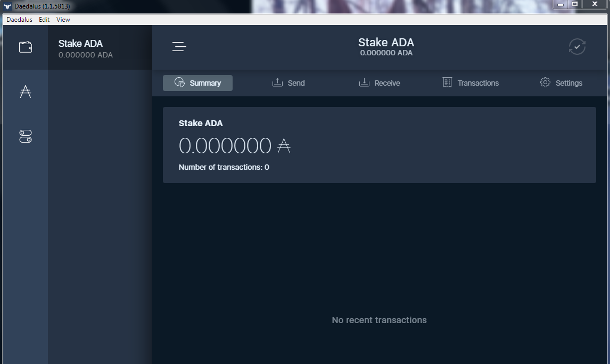The image size is (610, 364).
Task: Open the View menu
Action: 63,20
